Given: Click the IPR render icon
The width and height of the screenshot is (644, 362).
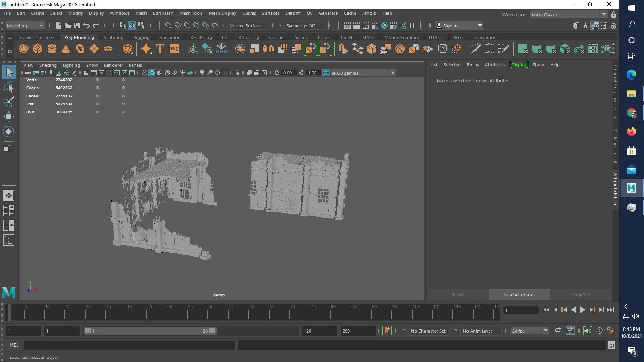Looking at the screenshot, I should pyautogui.click(x=365, y=25).
